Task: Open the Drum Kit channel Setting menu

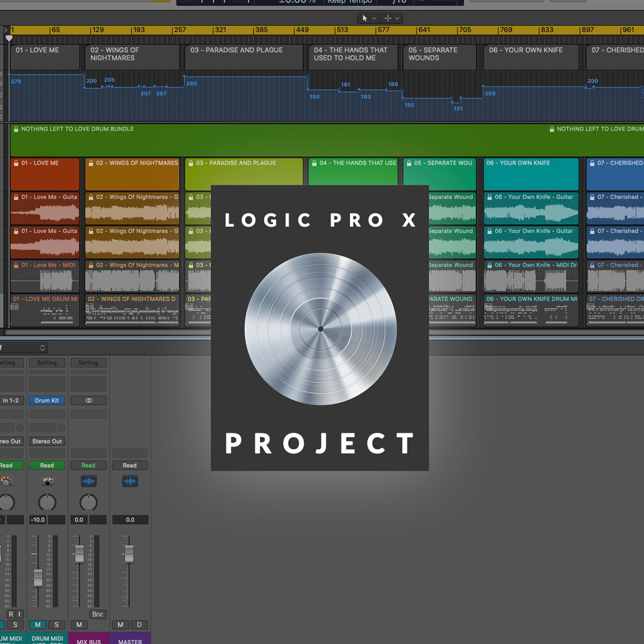Action: (47, 363)
